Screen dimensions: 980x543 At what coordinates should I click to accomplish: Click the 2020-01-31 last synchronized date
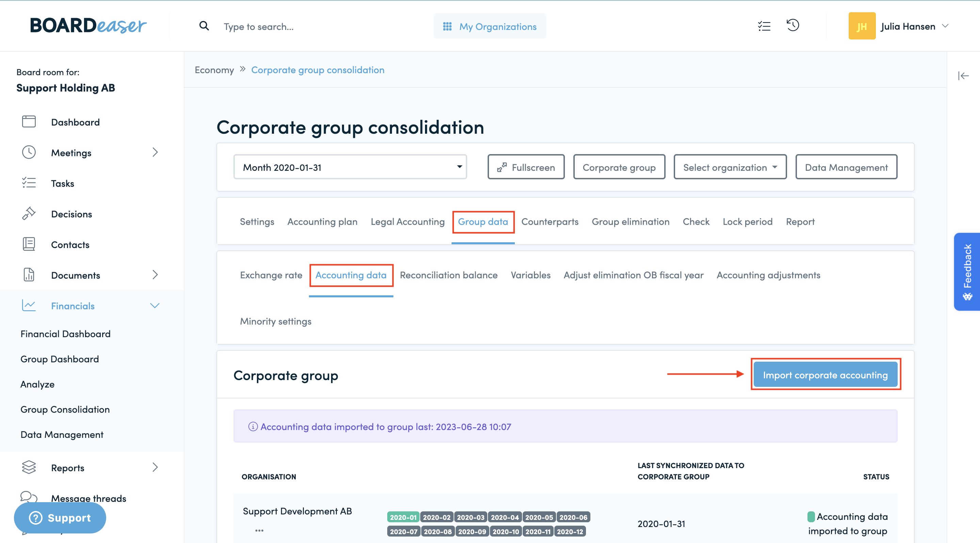coord(661,524)
